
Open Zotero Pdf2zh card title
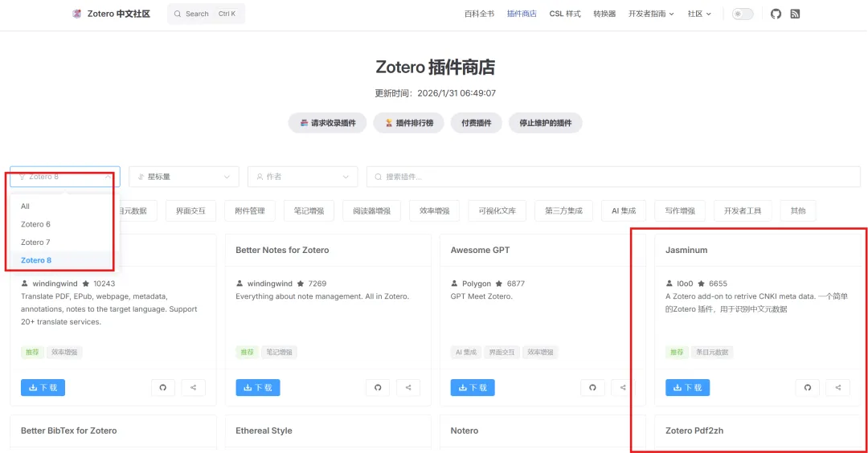(694, 431)
